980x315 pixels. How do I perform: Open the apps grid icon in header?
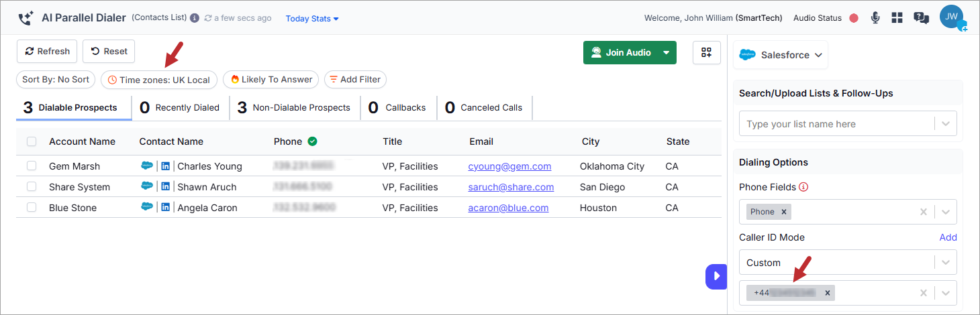pyautogui.click(x=897, y=18)
